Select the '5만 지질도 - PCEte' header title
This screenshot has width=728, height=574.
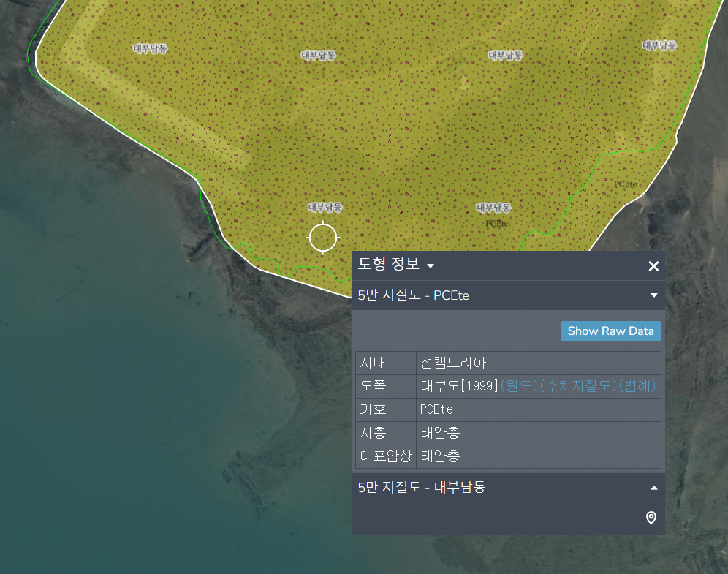click(x=413, y=295)
